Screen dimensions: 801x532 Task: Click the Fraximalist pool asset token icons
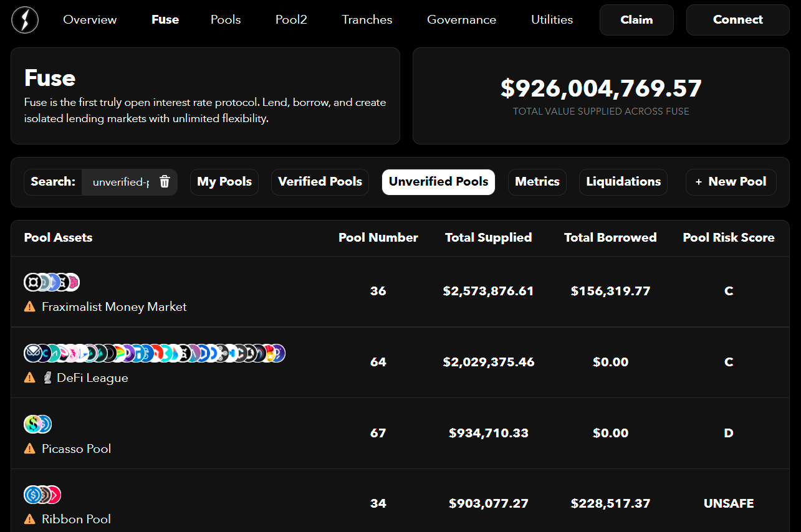point(52,282)
